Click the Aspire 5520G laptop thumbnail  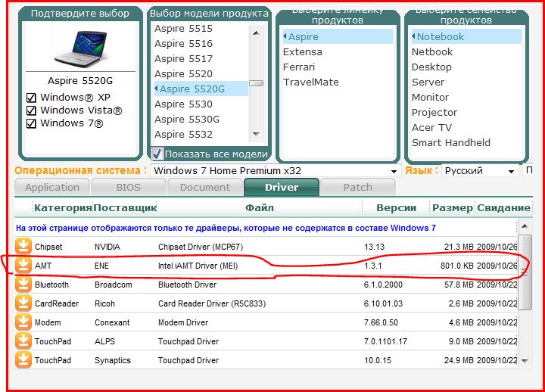pos(81,48)
